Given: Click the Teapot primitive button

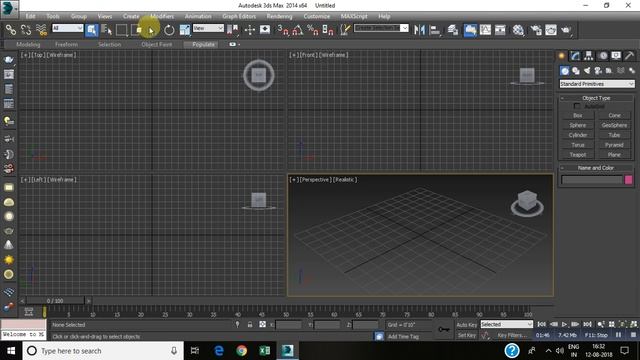Looking at the screenshot, I should (578, 155).
